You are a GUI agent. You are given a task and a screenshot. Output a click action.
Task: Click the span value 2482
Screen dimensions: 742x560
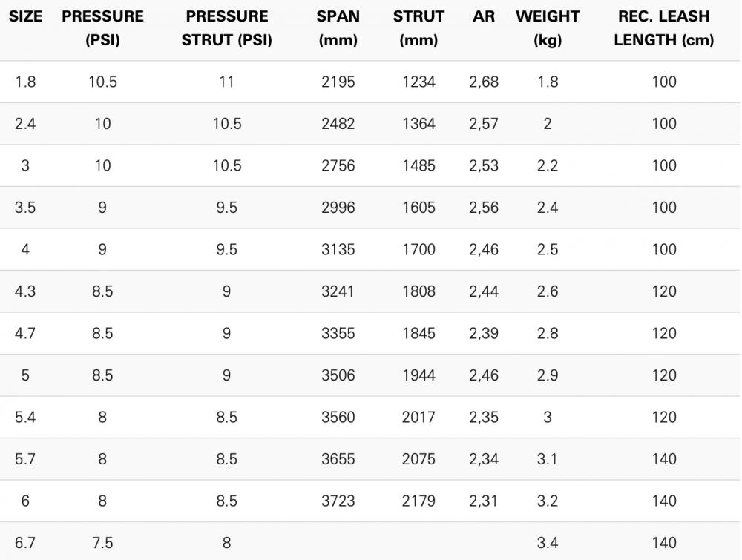(338, 124)
